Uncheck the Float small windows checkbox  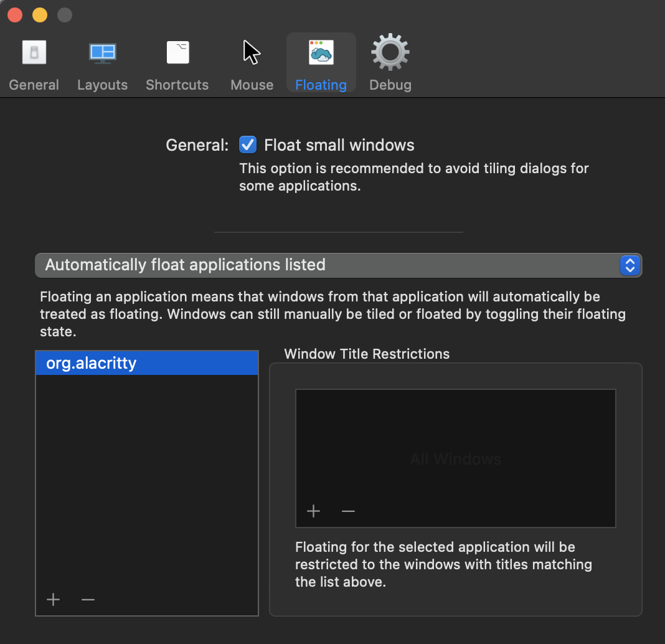[248, 144]
